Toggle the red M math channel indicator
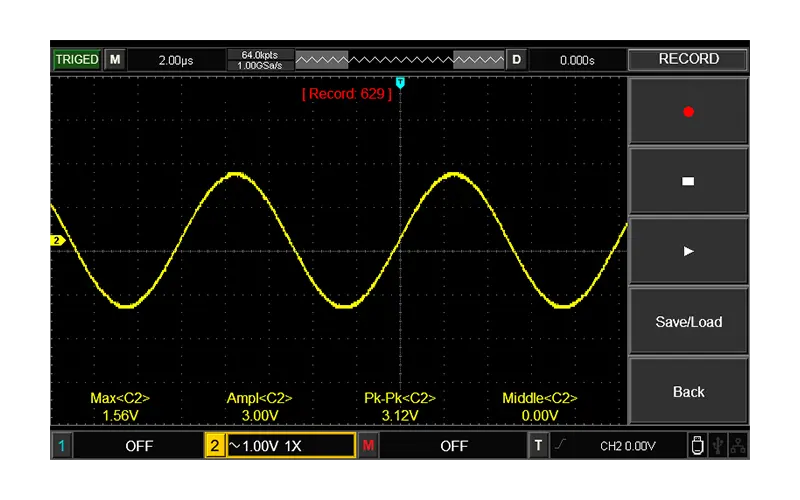Image resolution: width=800 pixels, height=500 pixels. [x=368, y=446]
